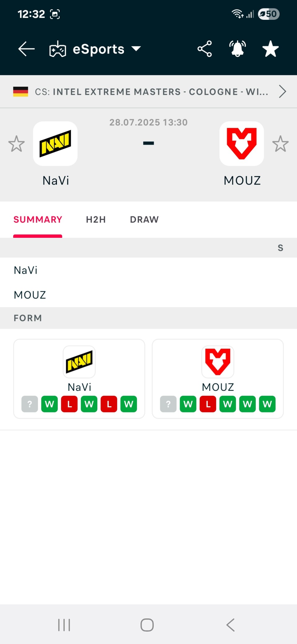Image resolution: width=297 pixels, height=644 pixels.
Task: Favorite NaVi team star
Action: click(x=16, y=144)
